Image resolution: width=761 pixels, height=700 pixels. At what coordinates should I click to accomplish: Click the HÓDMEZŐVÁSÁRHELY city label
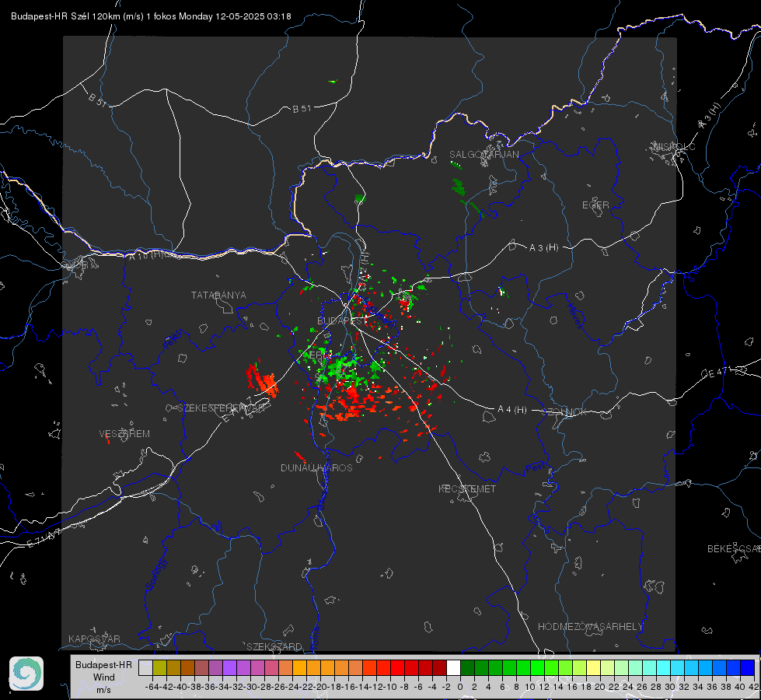pos(590,627)
